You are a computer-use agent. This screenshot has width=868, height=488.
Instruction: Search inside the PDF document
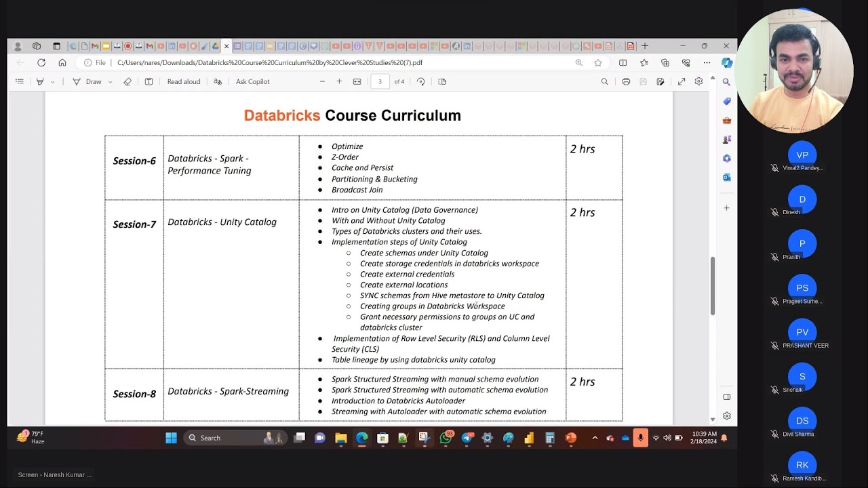coord(605,81)
